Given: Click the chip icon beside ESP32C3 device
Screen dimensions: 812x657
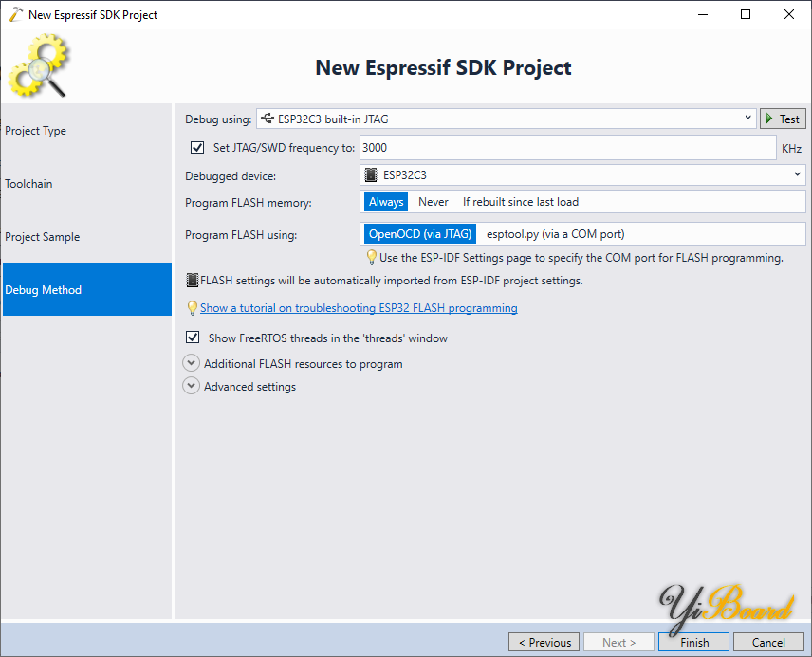Looking at the screenshot, I should (x=371, y=175).
